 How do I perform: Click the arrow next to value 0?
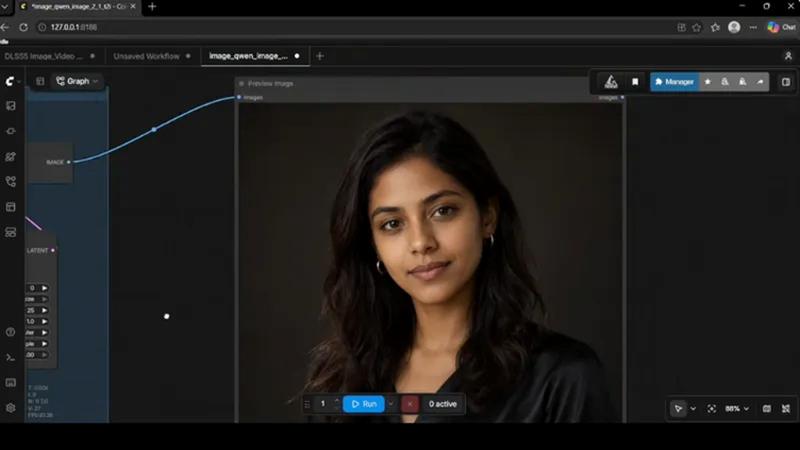click(x=44, y=288)
